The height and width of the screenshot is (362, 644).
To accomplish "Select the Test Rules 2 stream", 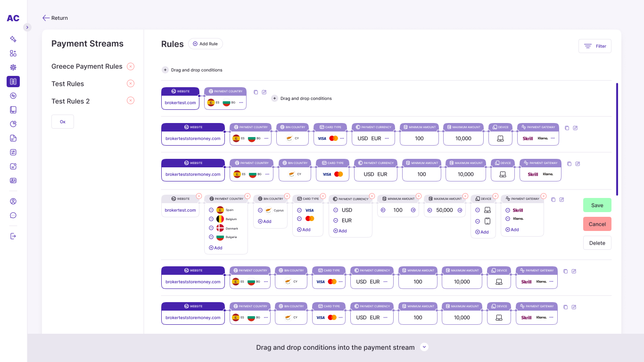I will pos(70,101).
